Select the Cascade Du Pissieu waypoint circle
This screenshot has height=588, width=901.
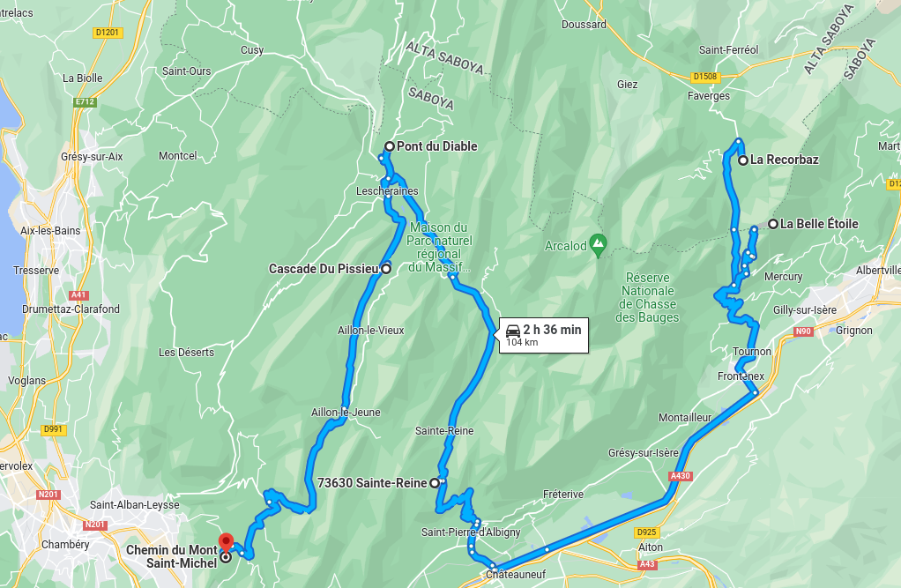(386, 268)
